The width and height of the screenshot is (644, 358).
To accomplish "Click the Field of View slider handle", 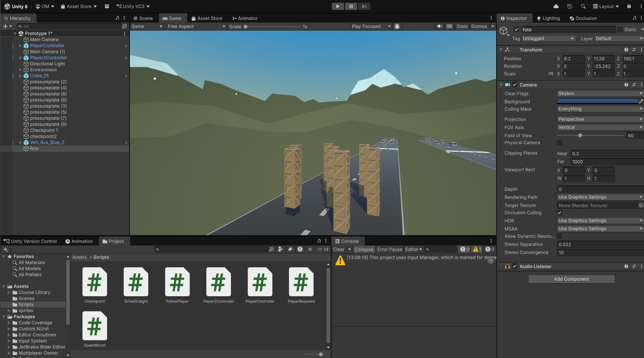I will (x=580, y=136).
